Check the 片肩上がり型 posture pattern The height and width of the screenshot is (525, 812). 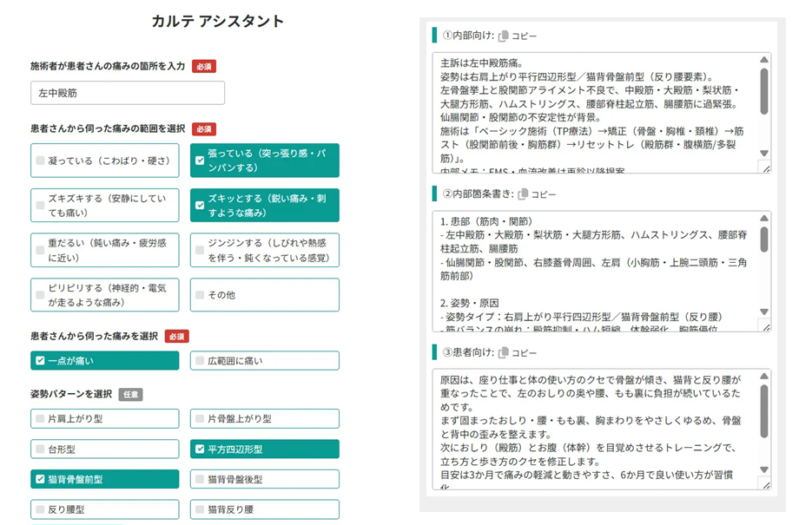104,418
